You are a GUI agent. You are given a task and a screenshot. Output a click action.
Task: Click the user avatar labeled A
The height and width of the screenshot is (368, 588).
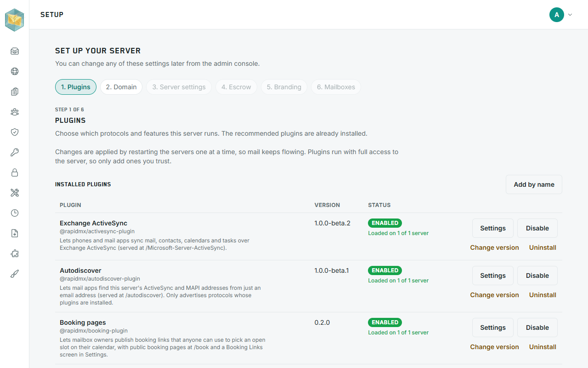pos(557,15)
